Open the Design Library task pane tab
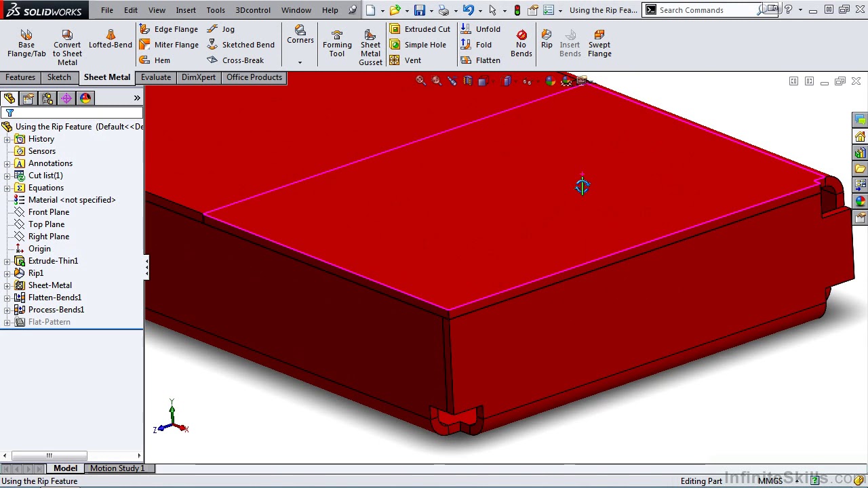Image resolution: width=868 pixels, height=488 pixels. (x=860, y=152)
